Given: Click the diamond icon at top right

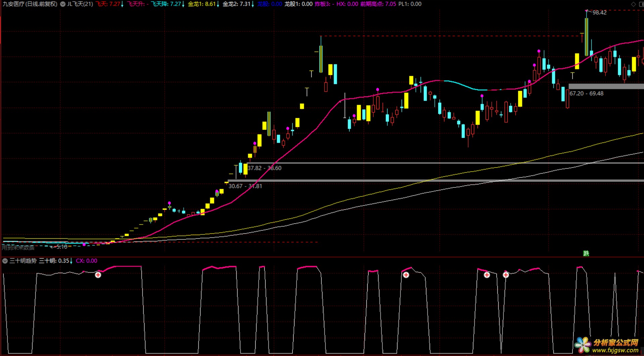Looking at the screenshot, I should click(x=633, y=4).
